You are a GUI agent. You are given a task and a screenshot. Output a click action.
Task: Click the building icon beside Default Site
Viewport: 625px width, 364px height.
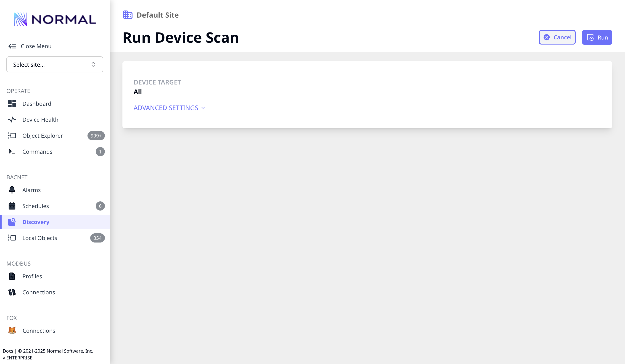pos(127,15)
